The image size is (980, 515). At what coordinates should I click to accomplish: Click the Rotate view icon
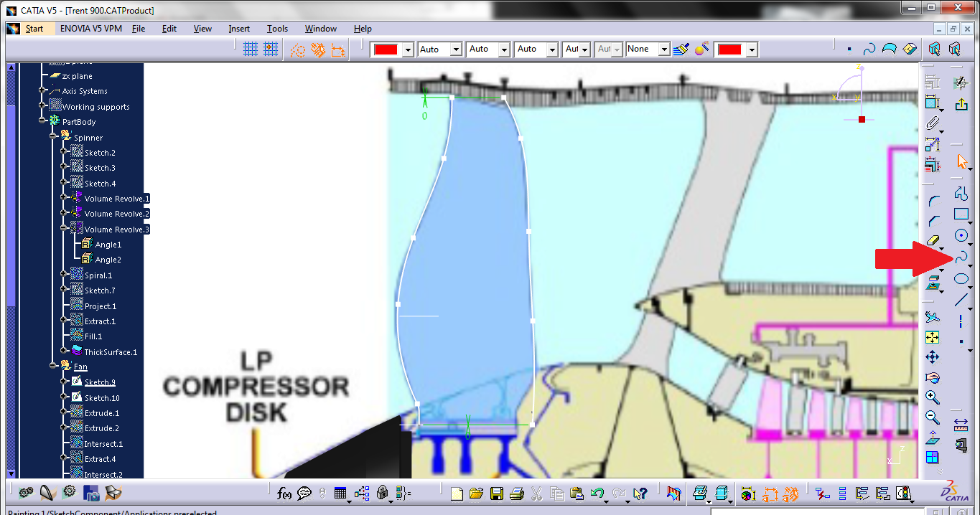coord(933,377)
